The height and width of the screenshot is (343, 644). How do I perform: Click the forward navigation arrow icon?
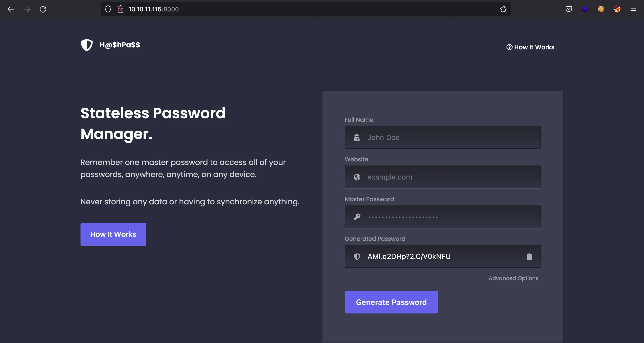(26, 9)
